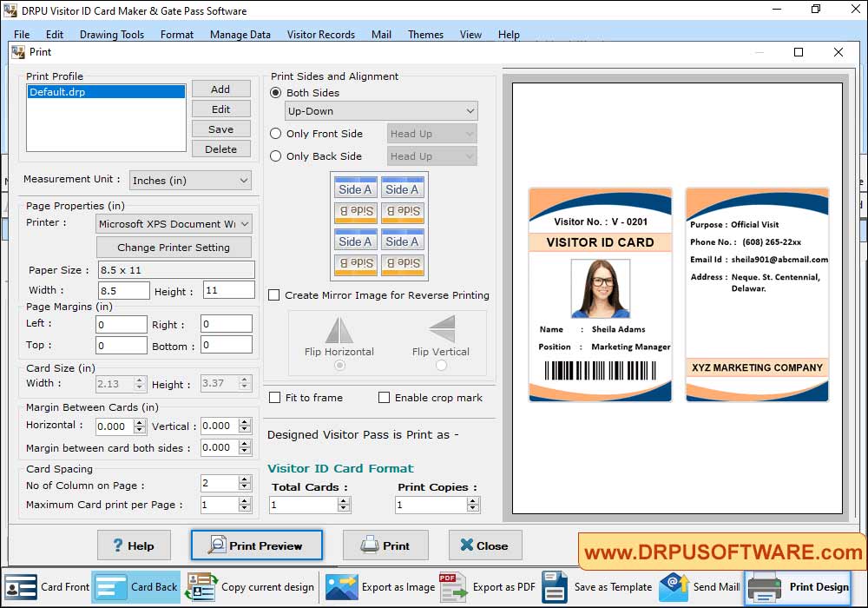Click the Print button
The height and width of the screenshot is (608, 868).
[385, 545]
